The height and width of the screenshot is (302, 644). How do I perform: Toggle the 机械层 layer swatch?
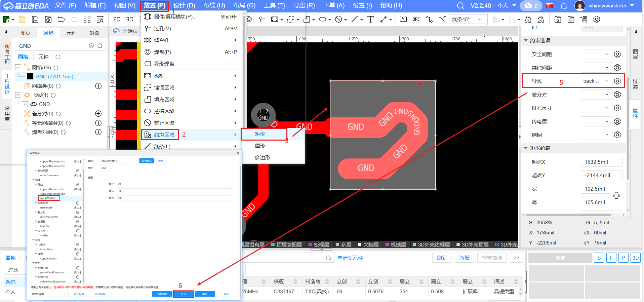point(387,244)
